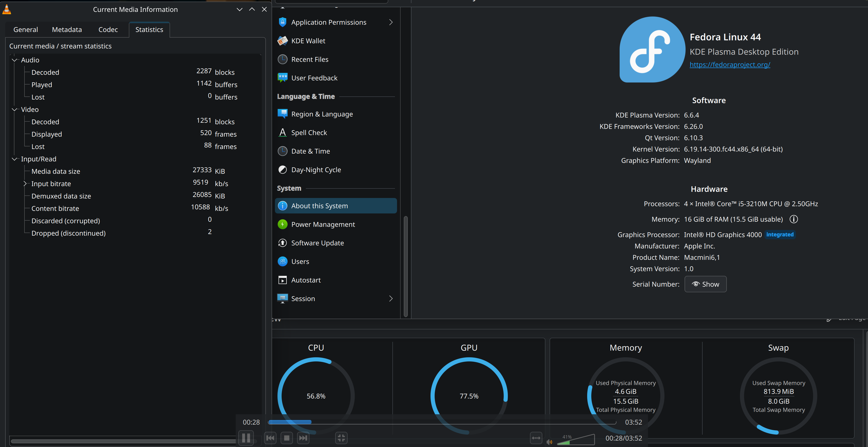The height and width of the screenshot is (447, 868).
Task: Open Recent Files clock icon
Action: (282, 59)
